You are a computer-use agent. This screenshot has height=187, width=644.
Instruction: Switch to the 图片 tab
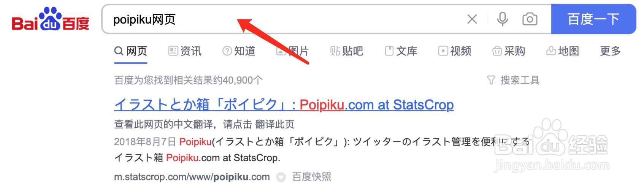[293, 51]
